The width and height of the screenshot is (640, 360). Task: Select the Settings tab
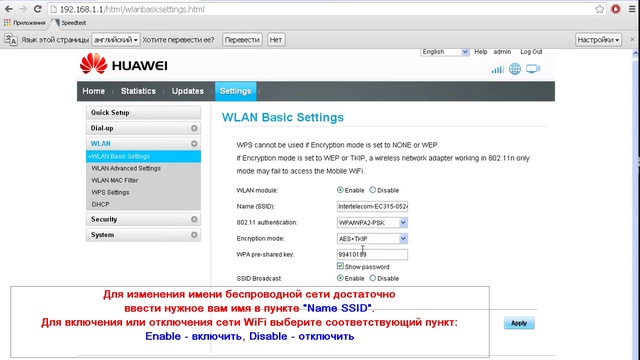click(236, 91)
